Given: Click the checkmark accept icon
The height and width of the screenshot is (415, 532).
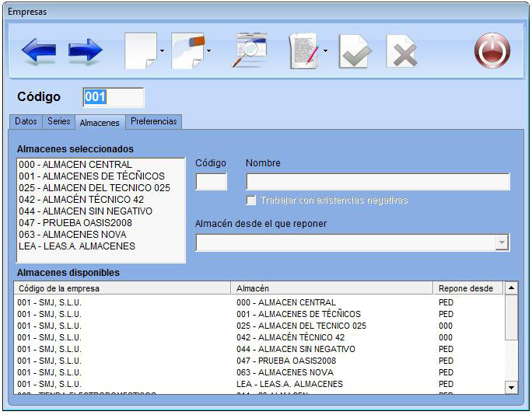Looking at the screenshot, I should [x=355, y=51].
